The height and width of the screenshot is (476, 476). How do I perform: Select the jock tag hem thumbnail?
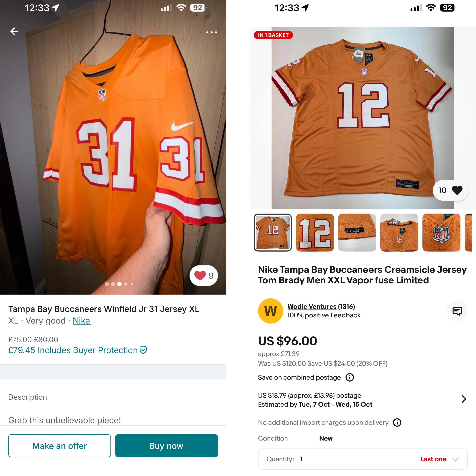coord(357,233)
